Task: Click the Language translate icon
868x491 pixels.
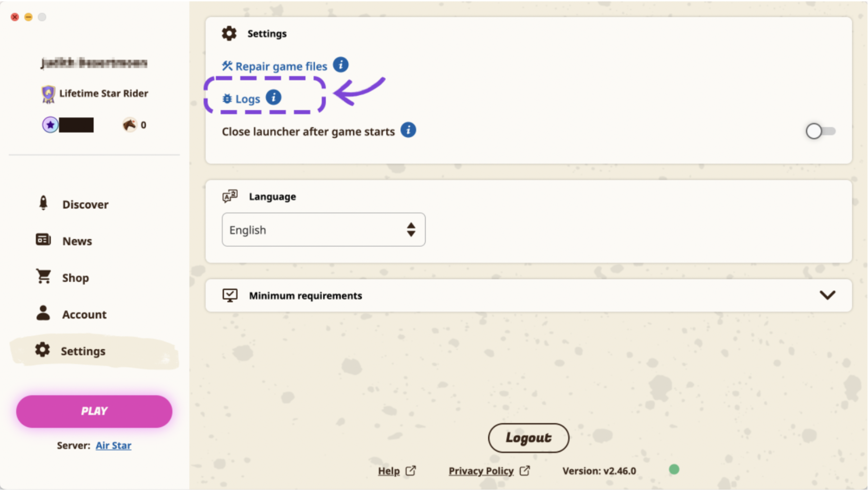Action: click(230, 196)
